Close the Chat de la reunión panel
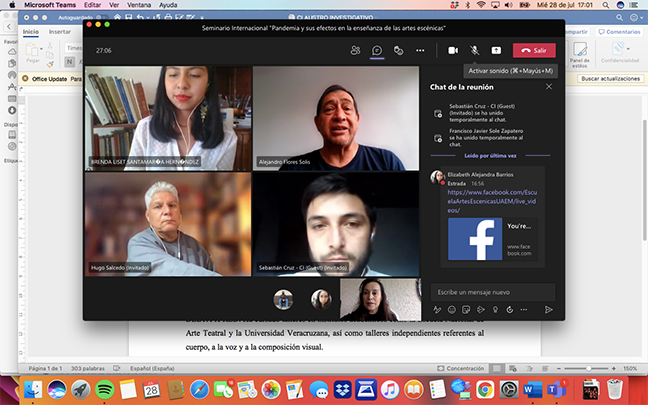The image size is (648, 405). click(549, 87)
